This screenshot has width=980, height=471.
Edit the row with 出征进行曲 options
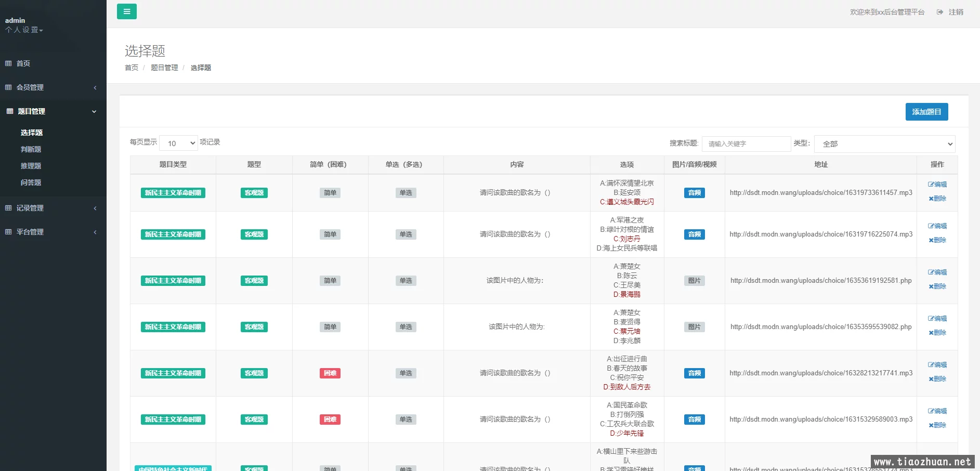pos(937,365)
